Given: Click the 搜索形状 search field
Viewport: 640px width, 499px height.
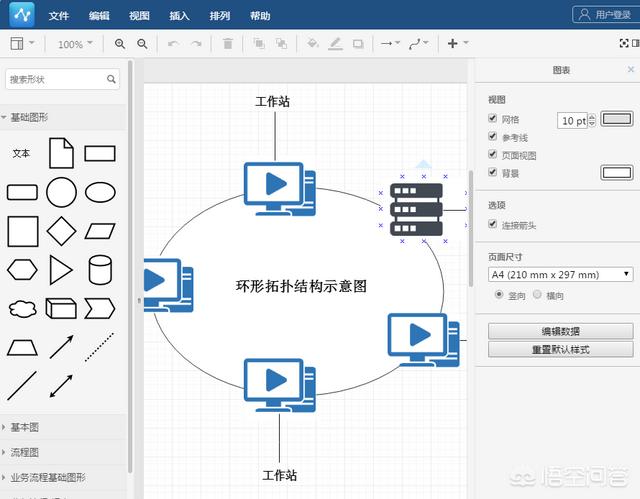Looking at the screenshot, I should pos(62,79).
